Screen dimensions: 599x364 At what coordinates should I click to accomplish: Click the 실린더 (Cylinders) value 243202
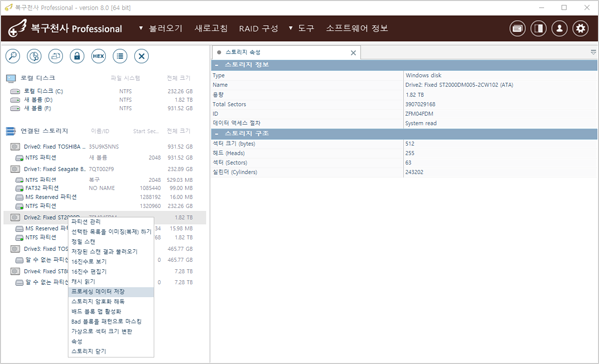pos(414,172)
